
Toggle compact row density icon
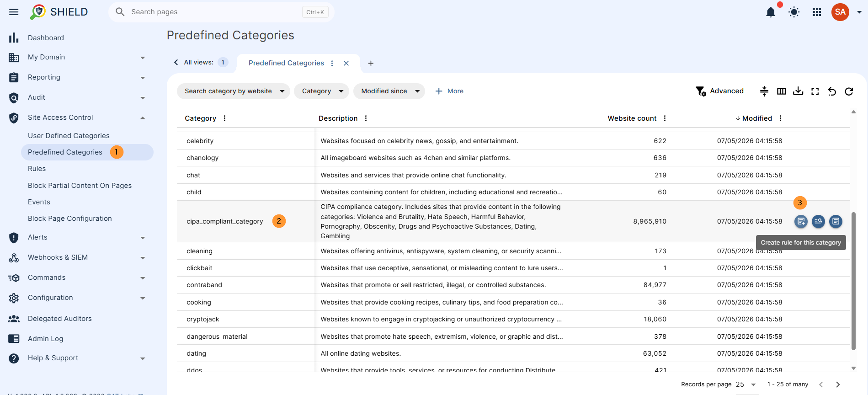point(764,91)
